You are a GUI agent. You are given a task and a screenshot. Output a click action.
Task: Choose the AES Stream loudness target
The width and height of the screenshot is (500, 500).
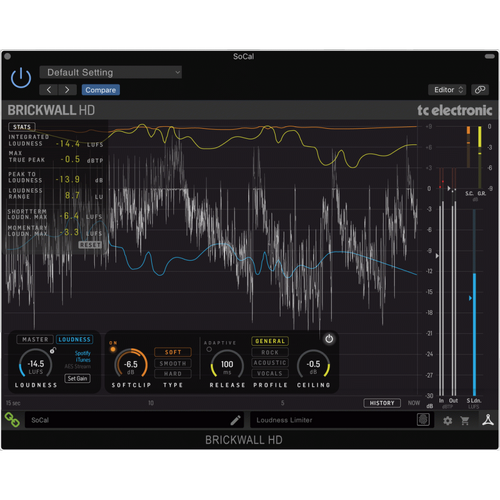(78, 366)
